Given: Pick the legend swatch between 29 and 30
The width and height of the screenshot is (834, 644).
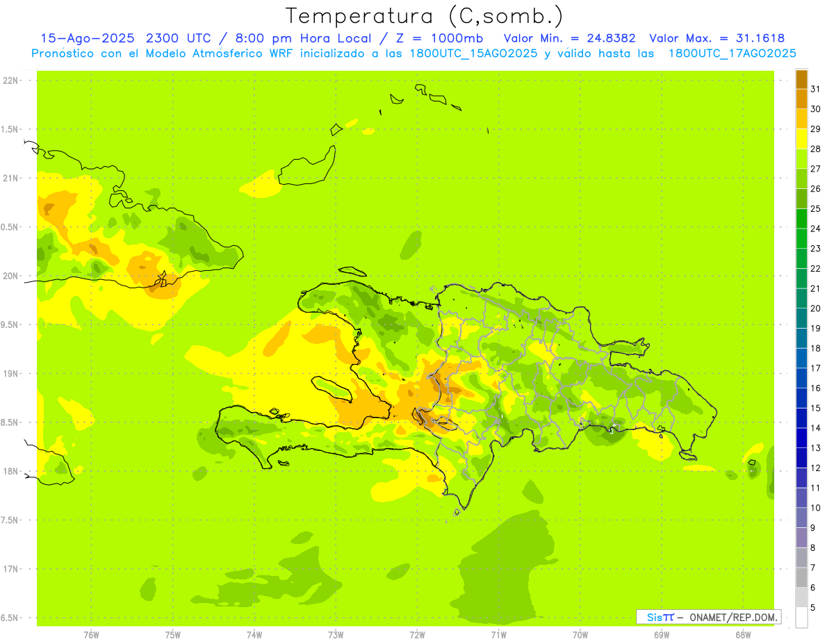Looking at the screenshot, I should click(801, 119).
